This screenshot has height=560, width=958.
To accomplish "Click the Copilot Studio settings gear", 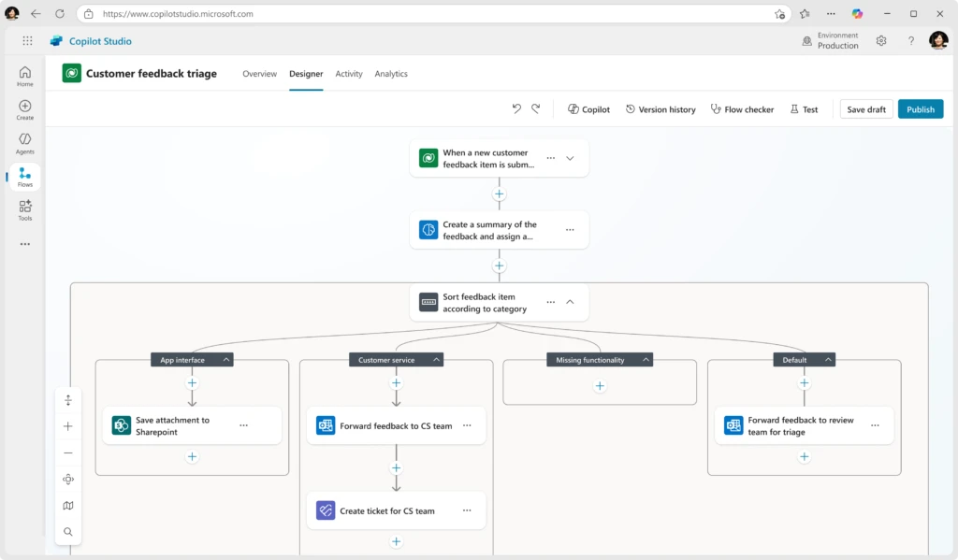I will [880, 41].
